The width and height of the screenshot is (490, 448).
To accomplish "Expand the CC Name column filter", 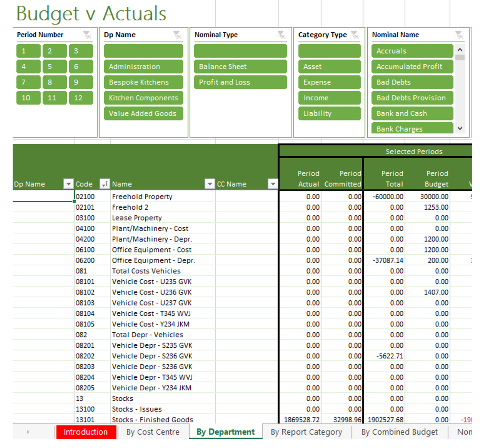I will 273,184.
